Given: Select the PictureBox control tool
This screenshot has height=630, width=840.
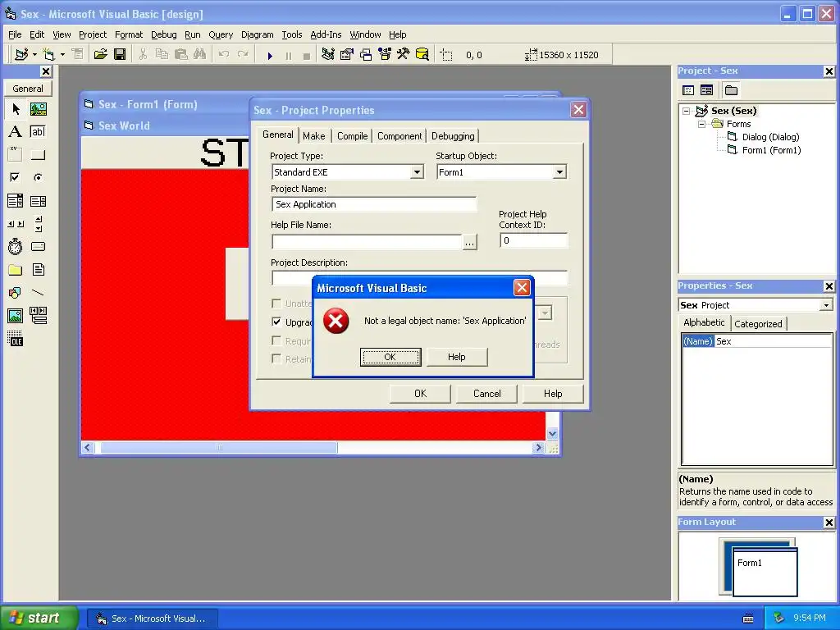Looking at the screenshot, I should coord(38,109).
